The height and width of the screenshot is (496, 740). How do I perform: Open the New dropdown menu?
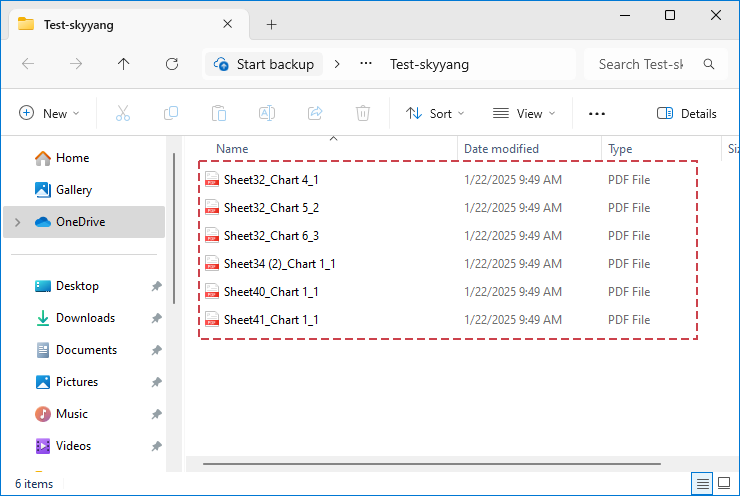pos(49,114)
